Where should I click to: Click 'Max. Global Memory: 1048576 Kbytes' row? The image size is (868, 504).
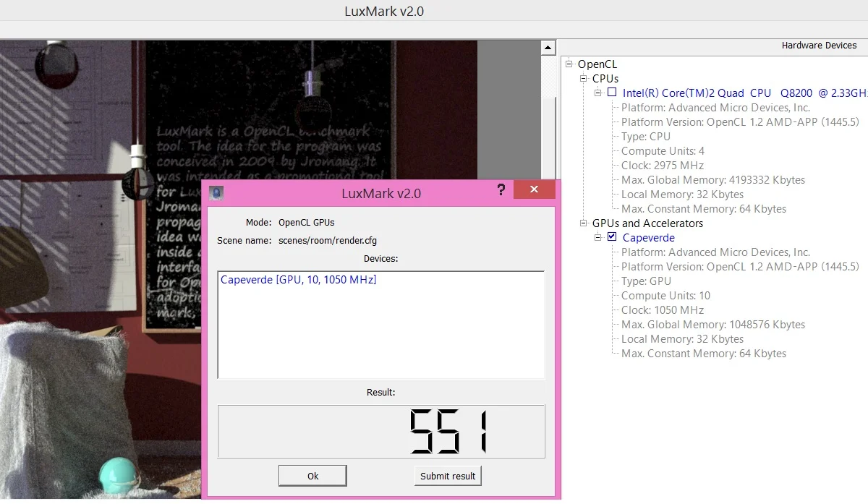pyautogui.click(x=713, y=325)
